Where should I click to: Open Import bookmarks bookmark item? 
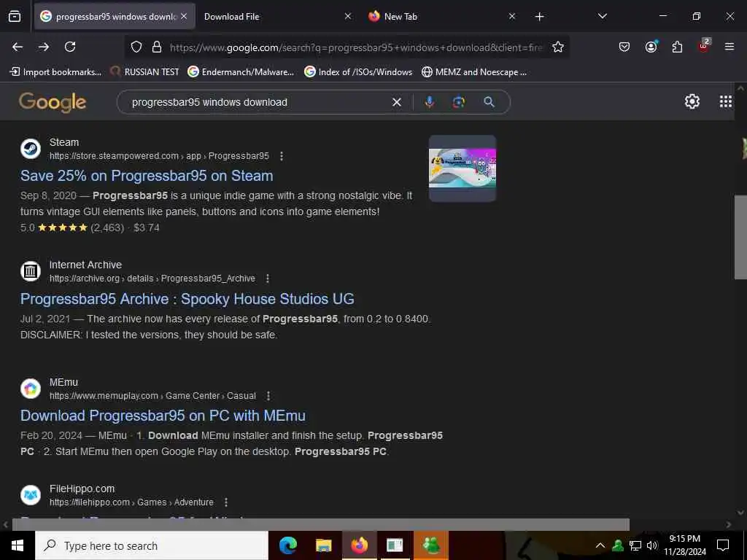tap(55, 72)
